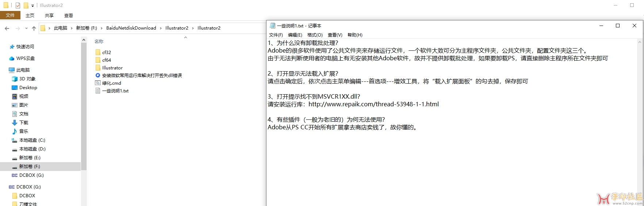Screen dimensions: 644x206
Task: Click Notepad vertical scrollbar up arrow
Action: tap(640, 42)
